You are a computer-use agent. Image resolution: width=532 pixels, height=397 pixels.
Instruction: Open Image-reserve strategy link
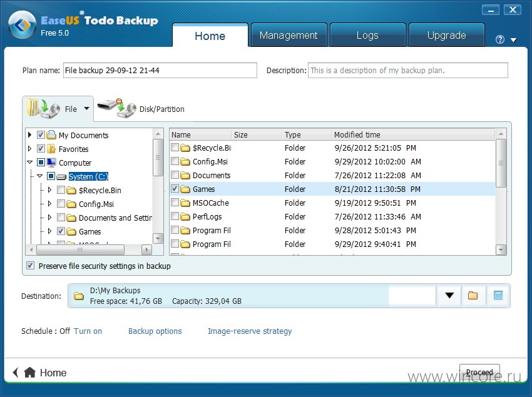click(250, 331)
